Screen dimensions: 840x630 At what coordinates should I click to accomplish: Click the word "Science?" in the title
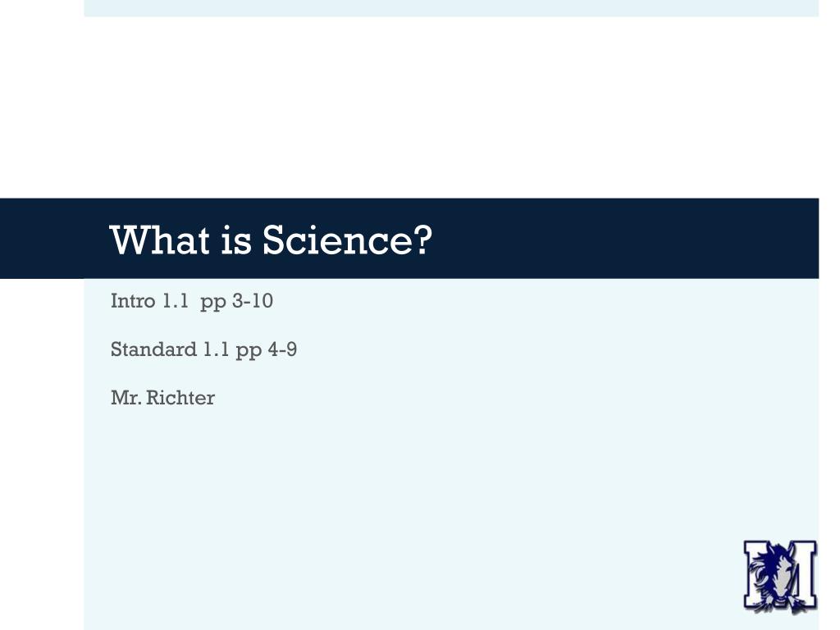(347, 240)
